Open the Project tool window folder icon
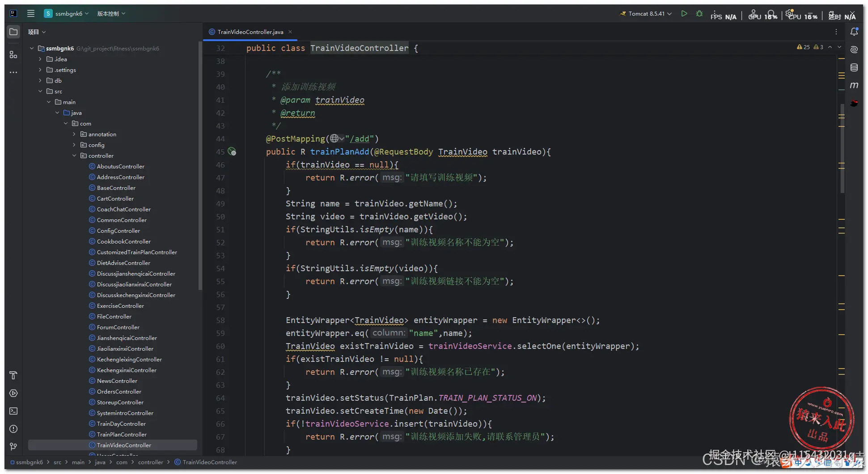The image size is (868, 474). pos(13,32)
